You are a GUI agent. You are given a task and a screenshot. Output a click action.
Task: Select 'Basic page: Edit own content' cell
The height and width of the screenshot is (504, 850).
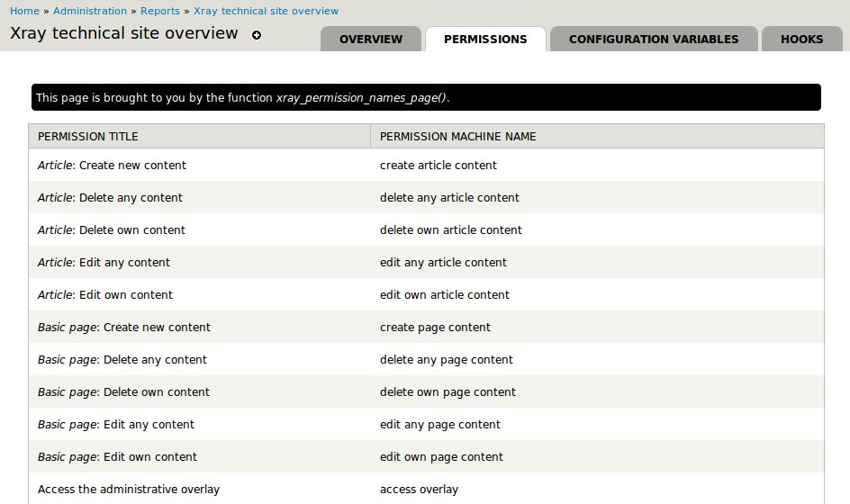(200, 457)
